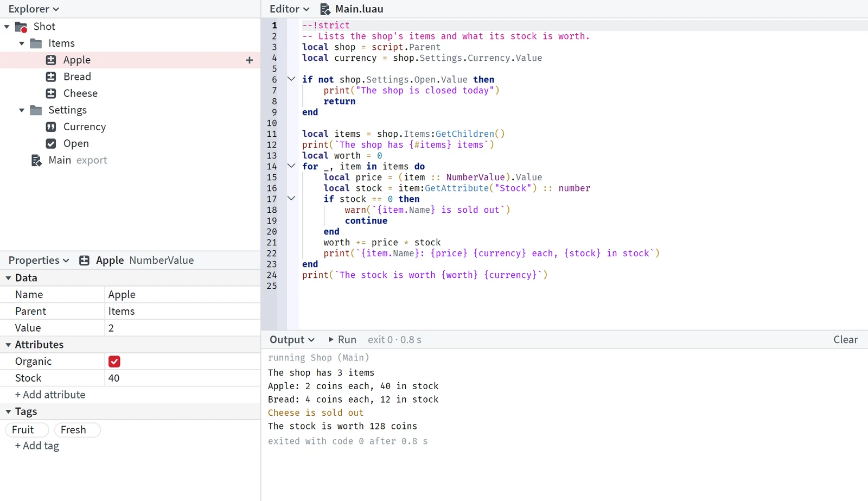Click "The shop has 3 items" output line
The width and height of the screenshot is (868, 501).
[x=321, y=373]
